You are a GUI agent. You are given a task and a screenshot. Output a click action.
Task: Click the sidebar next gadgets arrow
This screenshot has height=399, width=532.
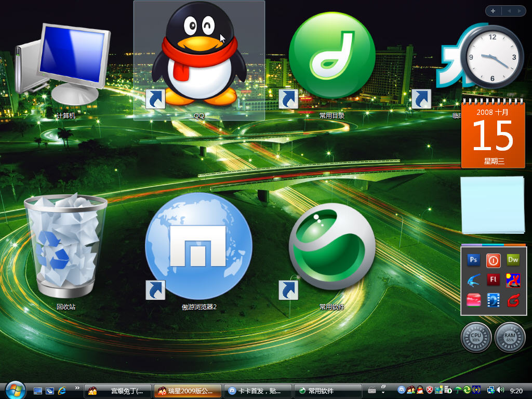click(520, 11)
